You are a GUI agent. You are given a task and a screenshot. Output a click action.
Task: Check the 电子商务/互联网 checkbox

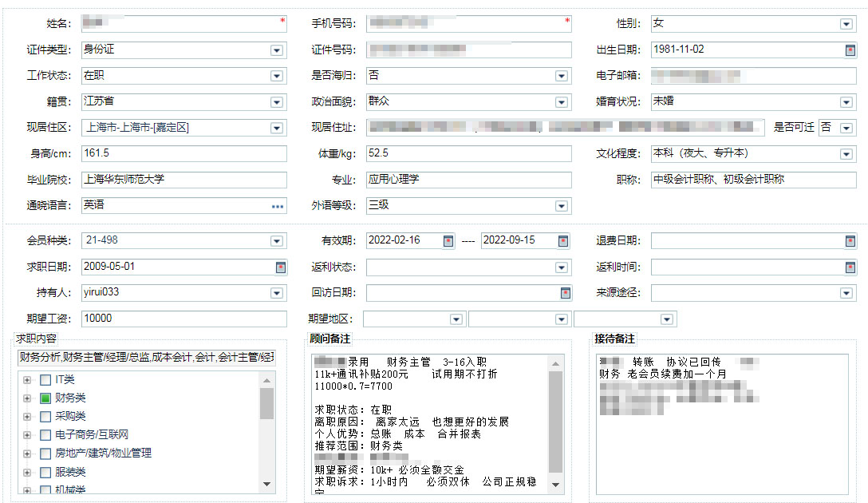pyautogui.click(x=46, y=435)
